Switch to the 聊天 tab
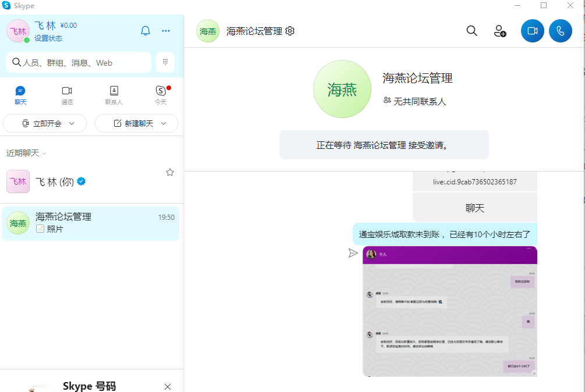 tap(20, 95)
